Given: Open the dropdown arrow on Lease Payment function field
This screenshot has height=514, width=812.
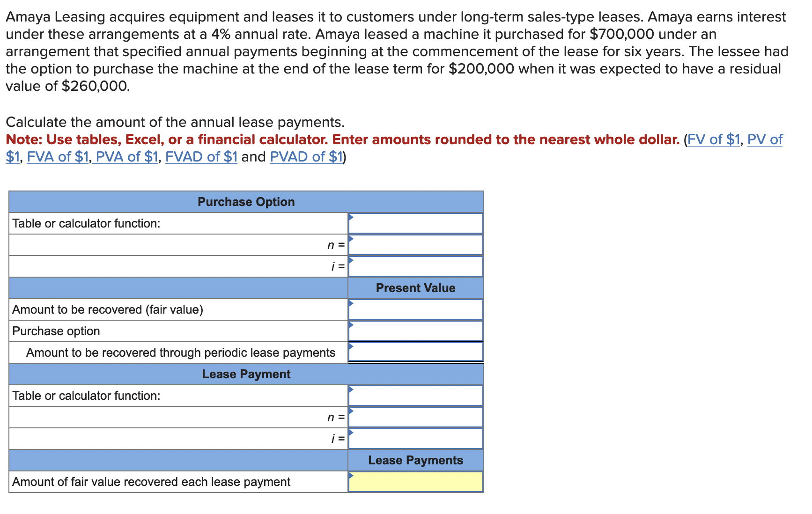Looking at the screenshot, I should tap(351, 390).
